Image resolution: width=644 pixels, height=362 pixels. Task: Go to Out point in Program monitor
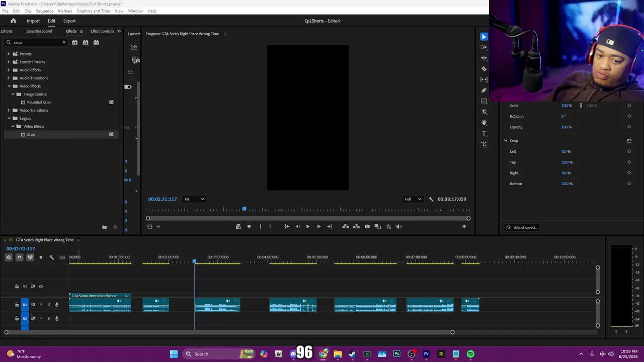(330, 227)
